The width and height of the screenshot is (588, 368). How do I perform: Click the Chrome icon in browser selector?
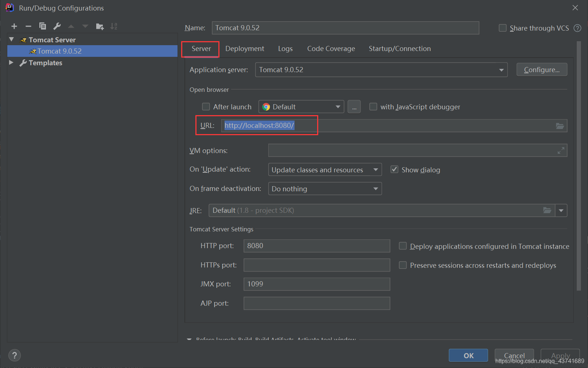pyautogui.click(x=266, y=107)
